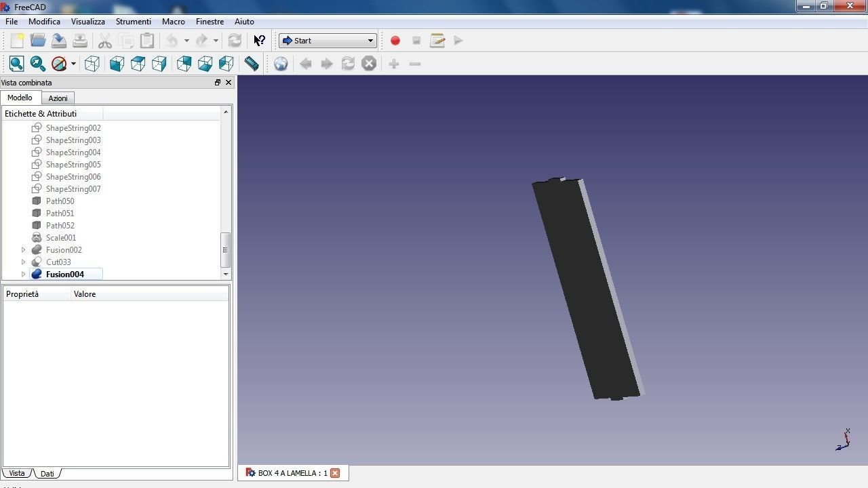This screenshot has width=868, height=488.
Task: Switch to right view cube icon
Action: tap(159, 64)
